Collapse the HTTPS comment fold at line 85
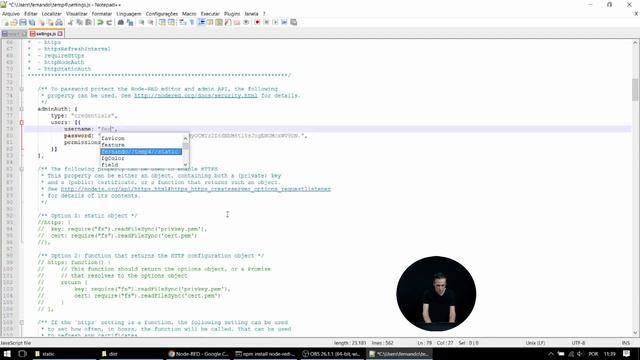 click(22, 169)
